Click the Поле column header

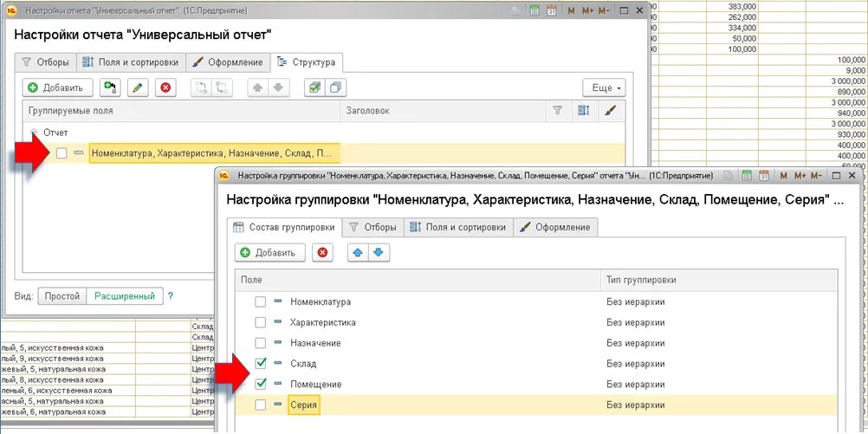pyautogui.click(x=418, y=281)
